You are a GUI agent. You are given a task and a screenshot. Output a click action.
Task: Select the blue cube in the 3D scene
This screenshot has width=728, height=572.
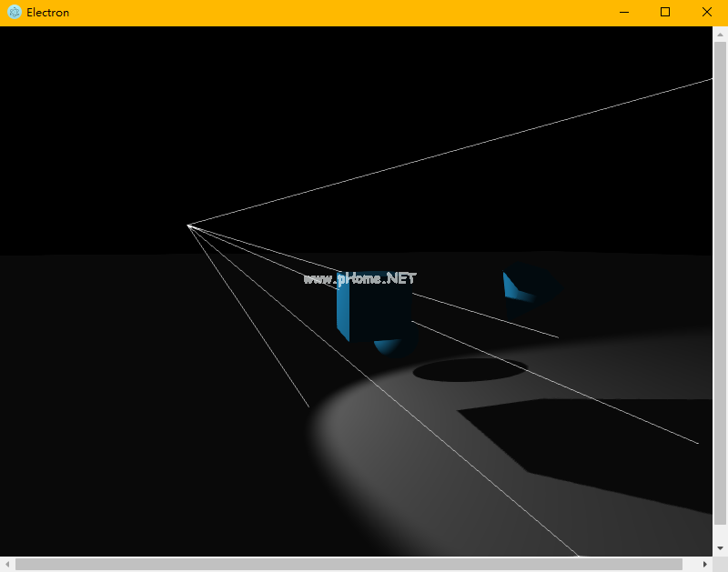(x=374, y=307)
